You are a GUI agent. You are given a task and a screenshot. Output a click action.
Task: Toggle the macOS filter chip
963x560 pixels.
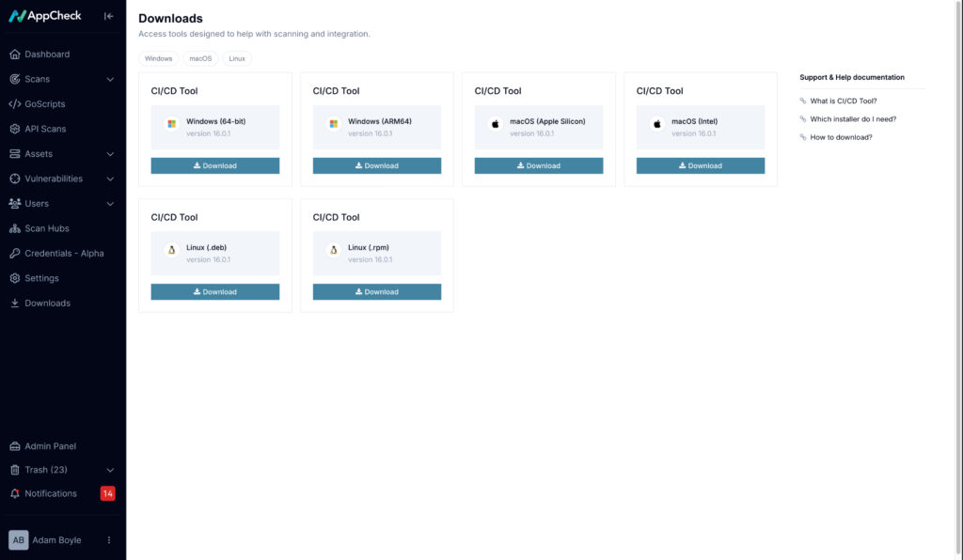pos(199,58)
